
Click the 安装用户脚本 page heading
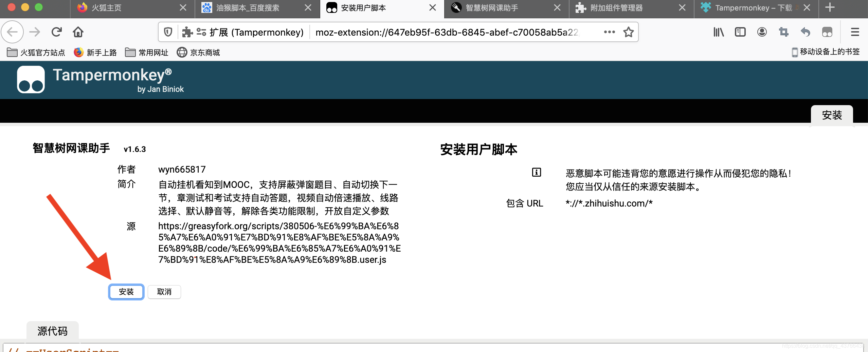click(x=479, y=150)
